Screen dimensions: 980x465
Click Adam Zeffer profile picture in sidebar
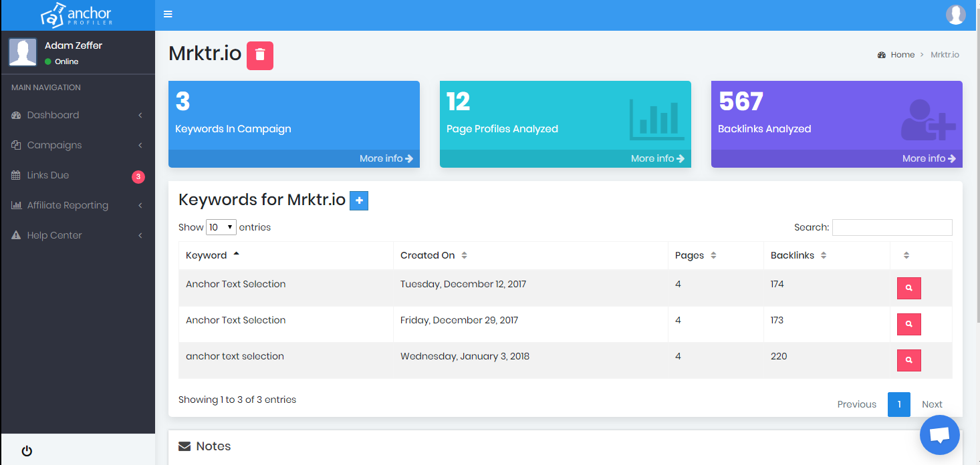pyautogui.click(x=23, y=52)
